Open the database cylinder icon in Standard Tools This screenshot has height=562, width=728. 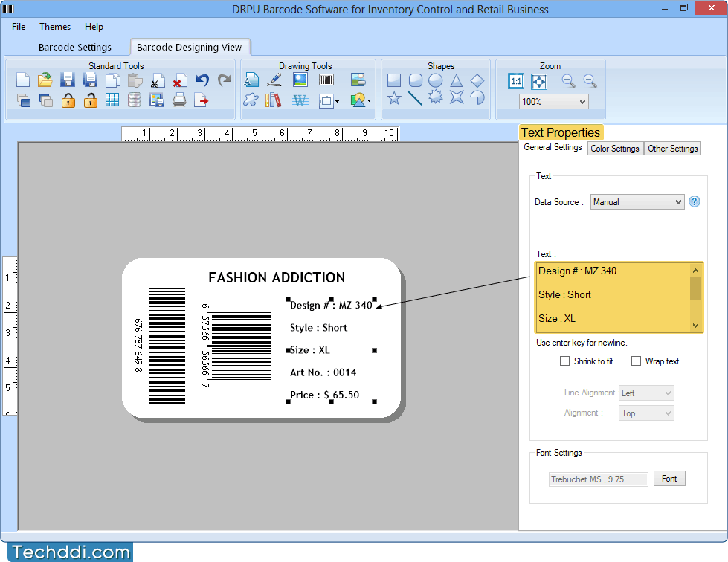click(x=134, y=100)
